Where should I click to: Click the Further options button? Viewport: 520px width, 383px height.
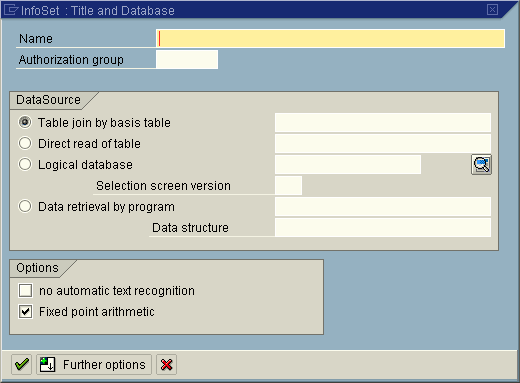pyautogui.click(x=94, y=364)
